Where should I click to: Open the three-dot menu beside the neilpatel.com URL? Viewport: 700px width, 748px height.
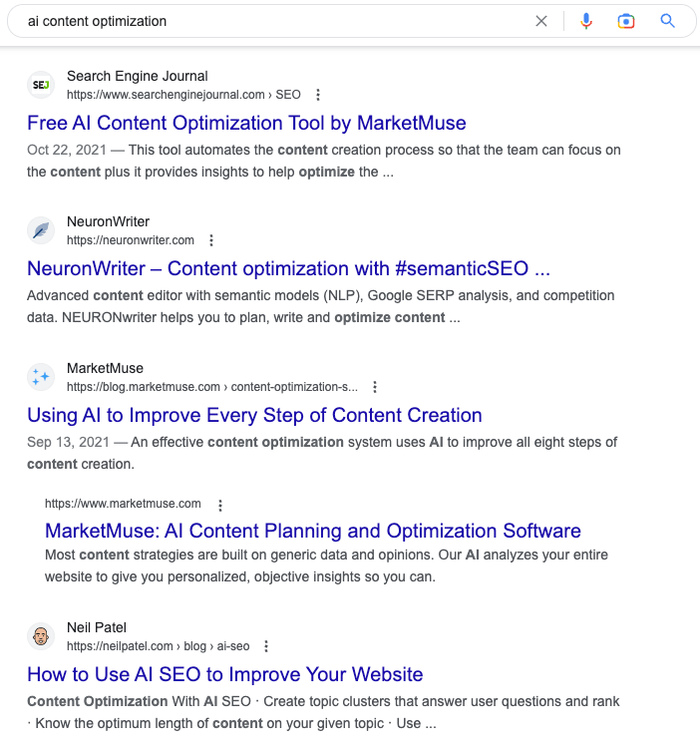click(x=266, y=646)
